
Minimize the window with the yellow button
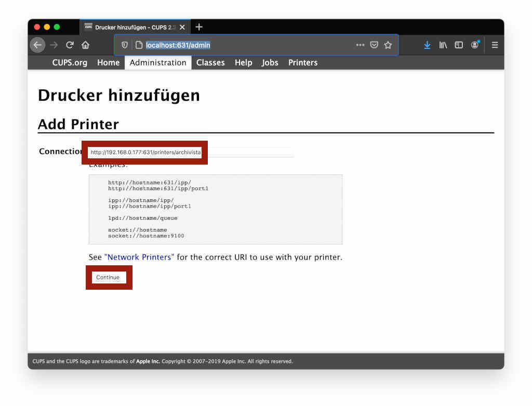pos(47,27)
